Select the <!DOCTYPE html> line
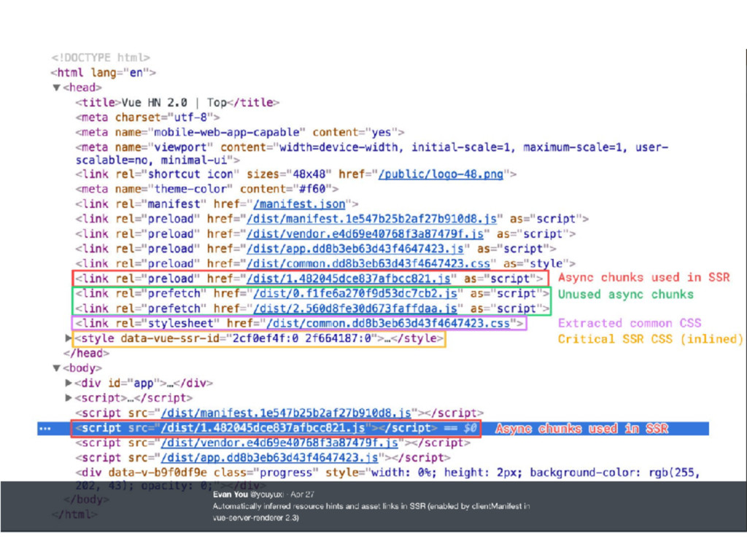The width and height of the screenshot is (747, 560). point(101,58)
